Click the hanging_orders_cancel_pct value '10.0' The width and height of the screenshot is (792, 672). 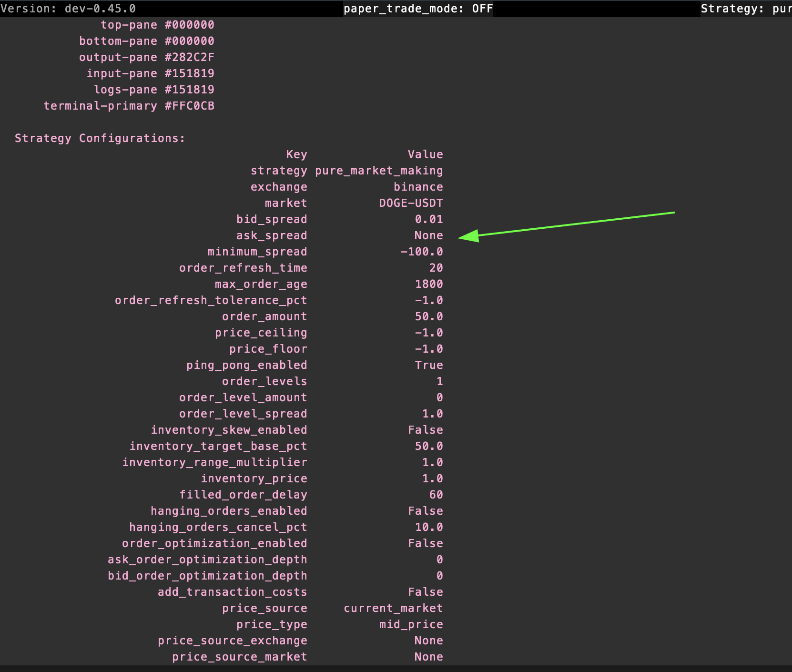pyautogui.click(x=429, y=527)
